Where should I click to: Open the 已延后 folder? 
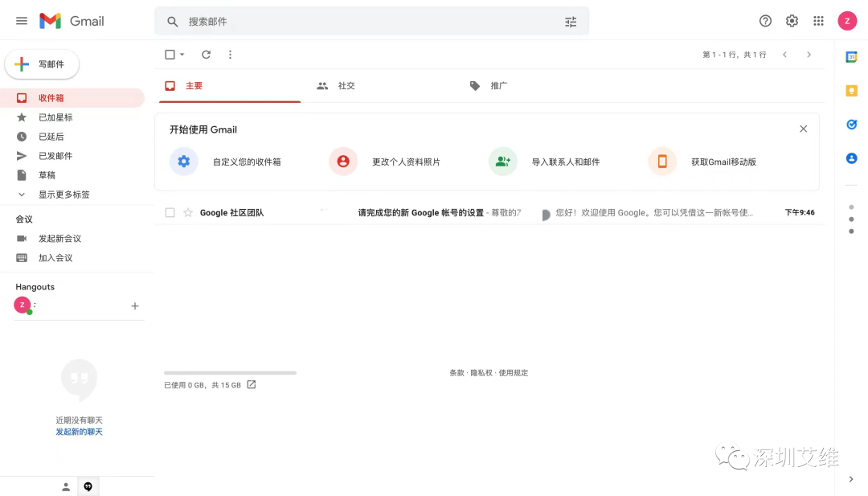click(72, 137)
